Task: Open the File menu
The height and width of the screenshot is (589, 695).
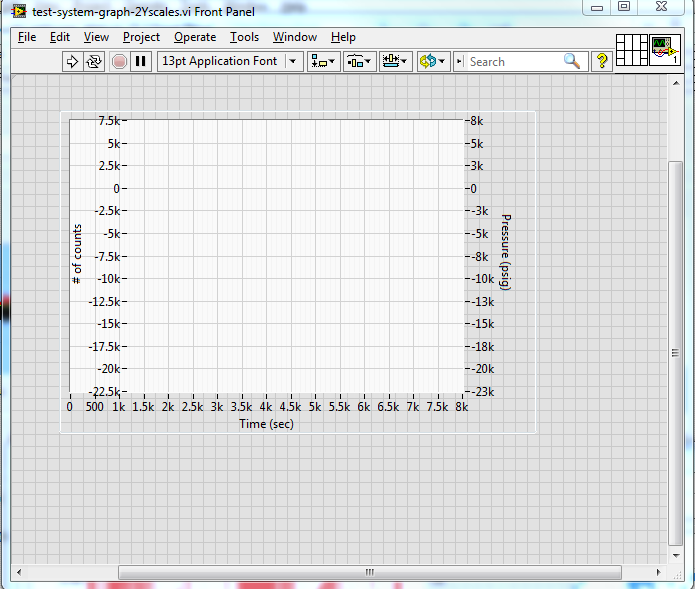Action: (27, 37)
